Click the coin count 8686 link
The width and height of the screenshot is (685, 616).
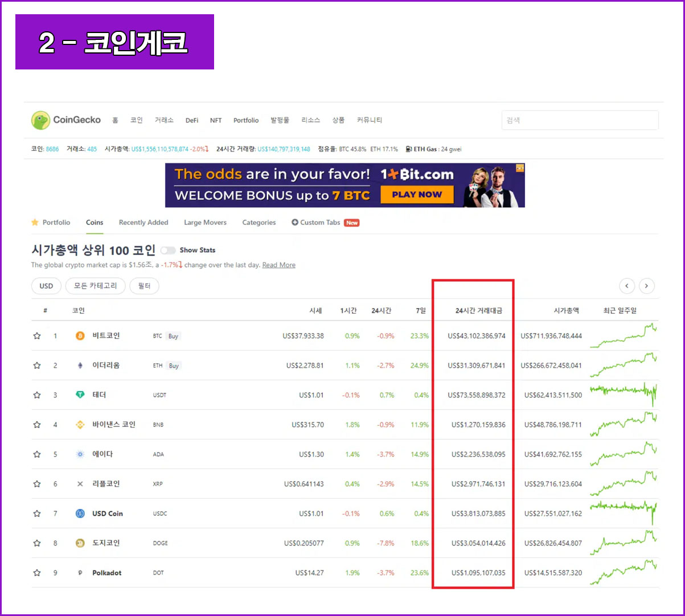[52, 149]
